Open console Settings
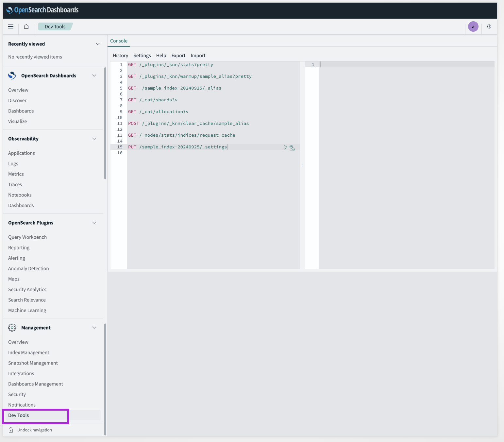The image size is (504, 442). [x=142, y=56]
